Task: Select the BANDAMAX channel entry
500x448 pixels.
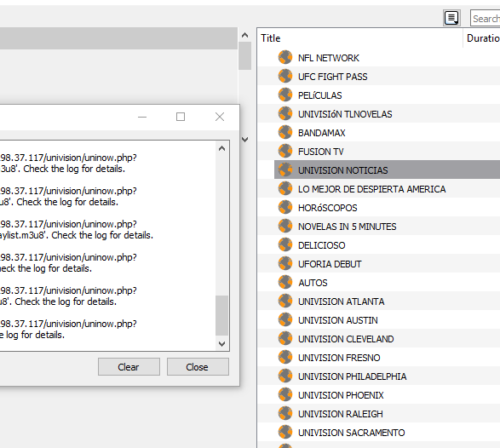Action: pyautogui.click(x=321, y=133)
